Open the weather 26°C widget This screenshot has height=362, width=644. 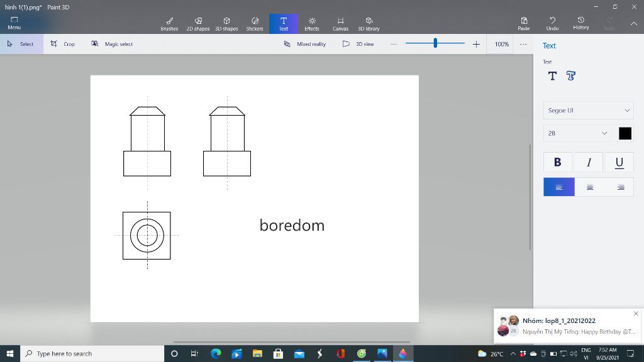[491, 353]
